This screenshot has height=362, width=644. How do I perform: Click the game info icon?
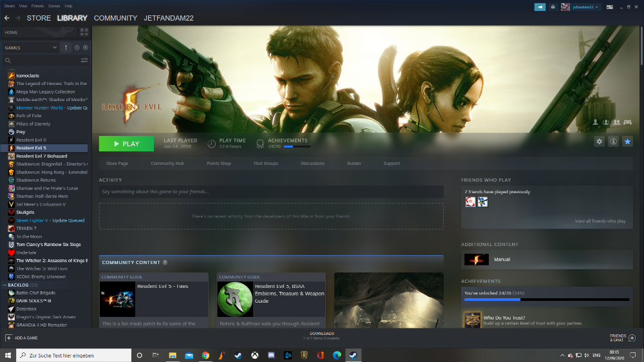613,142
